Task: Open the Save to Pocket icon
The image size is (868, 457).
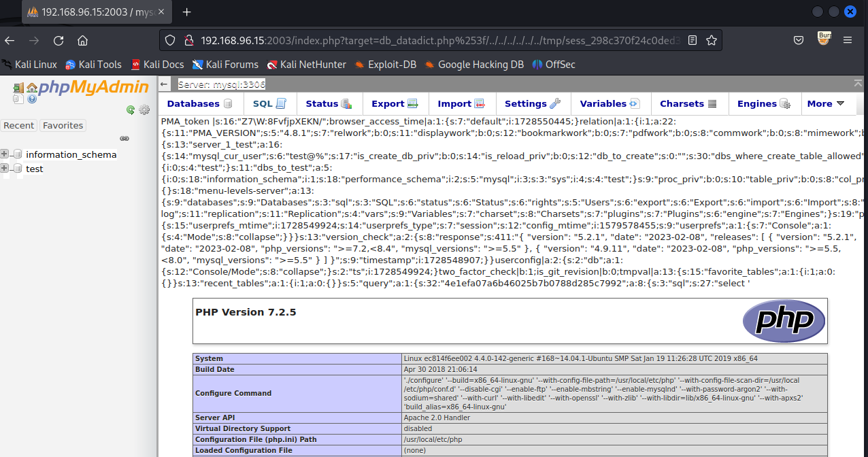Action: (799, 40)
